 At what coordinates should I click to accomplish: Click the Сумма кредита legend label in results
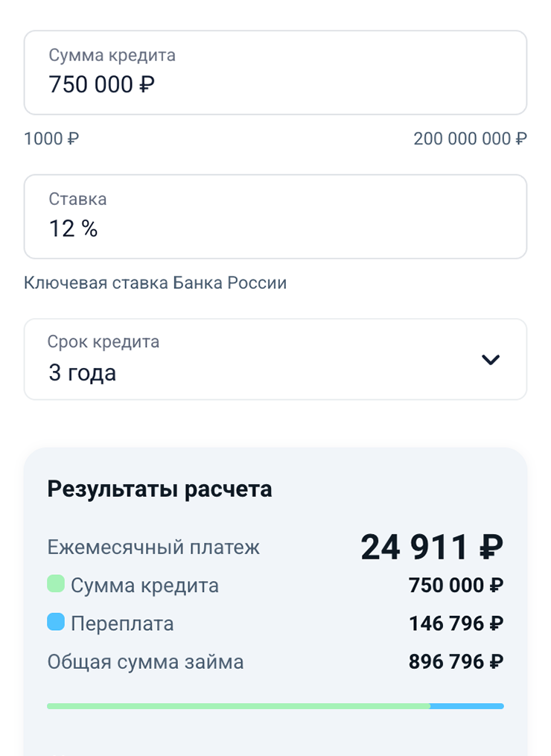click(144, 585)
